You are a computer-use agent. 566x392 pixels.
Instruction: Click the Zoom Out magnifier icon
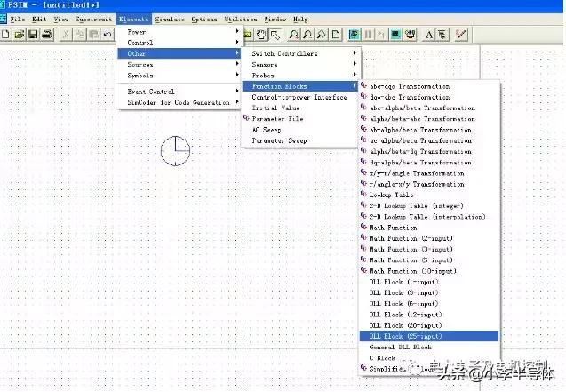point(307,35)
